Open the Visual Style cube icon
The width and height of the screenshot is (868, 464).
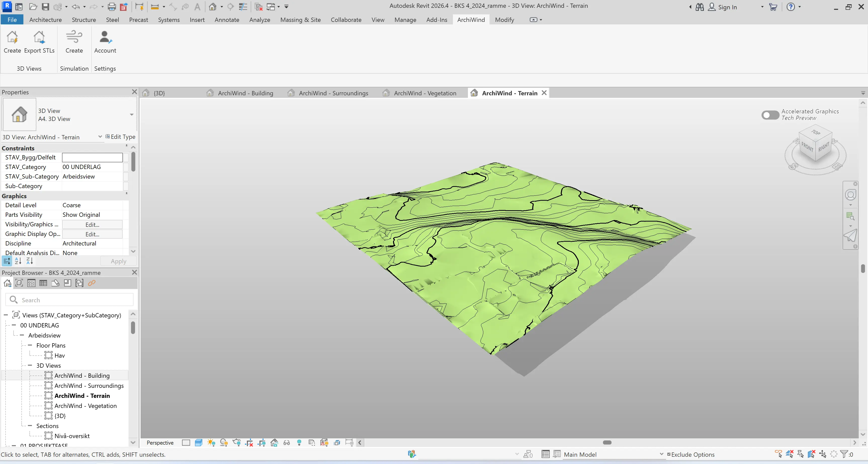198,442
